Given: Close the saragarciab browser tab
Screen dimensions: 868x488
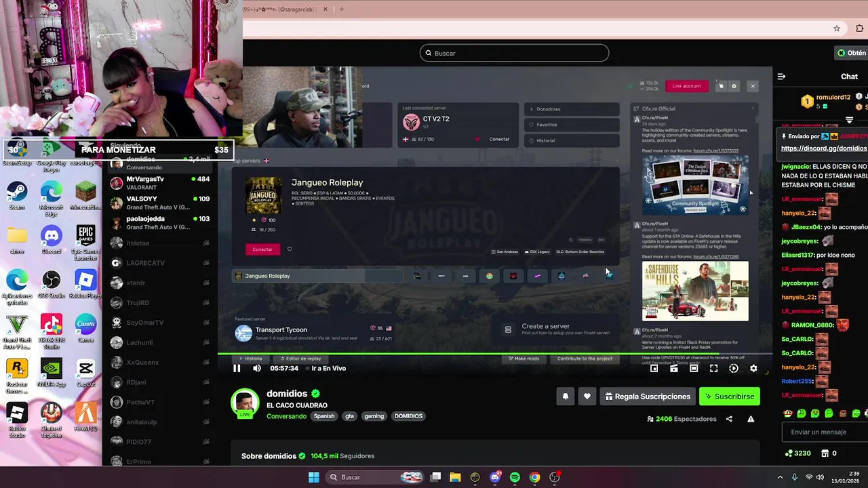Looking at the screenshot, I should (x=325, y=9).
